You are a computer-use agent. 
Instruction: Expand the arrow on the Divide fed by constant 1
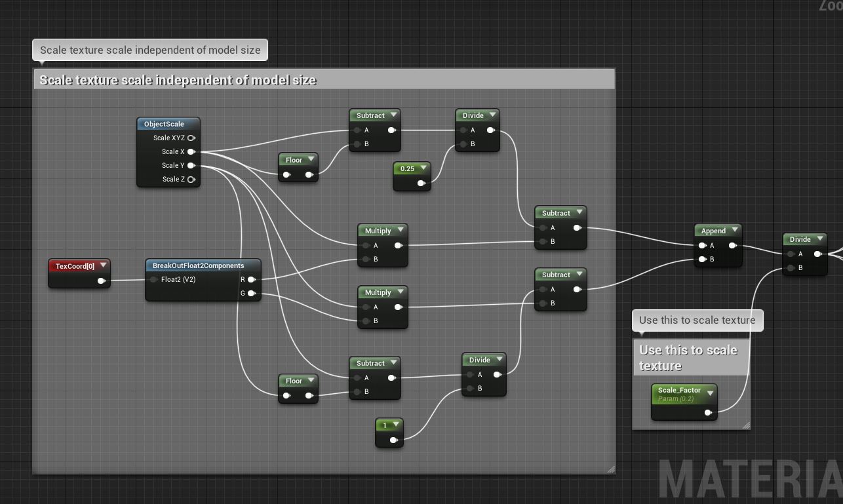500,360
